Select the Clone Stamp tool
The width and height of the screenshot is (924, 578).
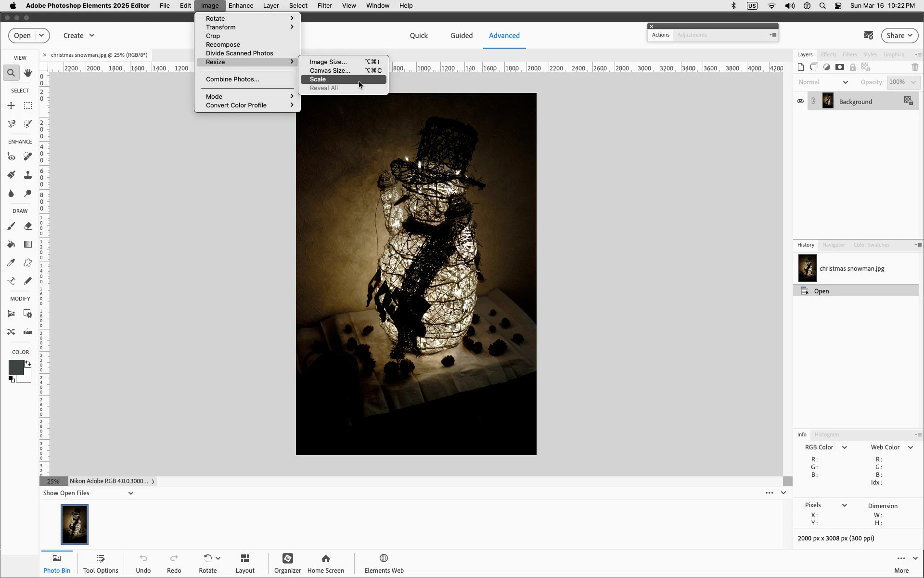click(x=28, y=175)
